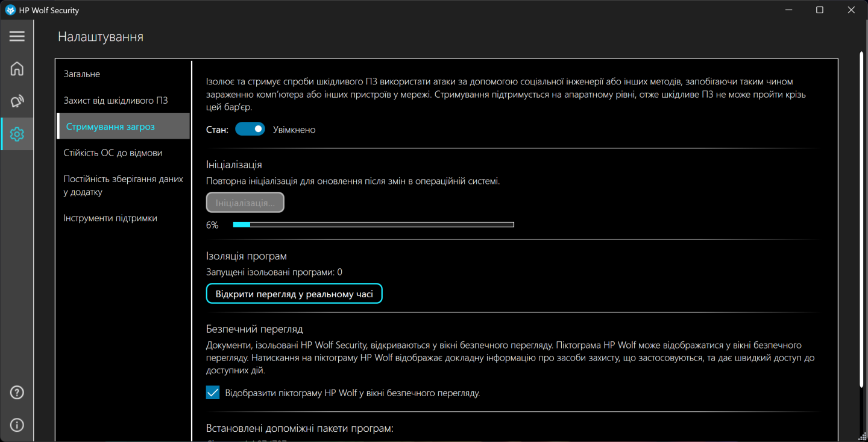Toggle the threat containment Стан switch
This screenshot has width=868, height=442.
pyautogui.click(x=250, y=129)
